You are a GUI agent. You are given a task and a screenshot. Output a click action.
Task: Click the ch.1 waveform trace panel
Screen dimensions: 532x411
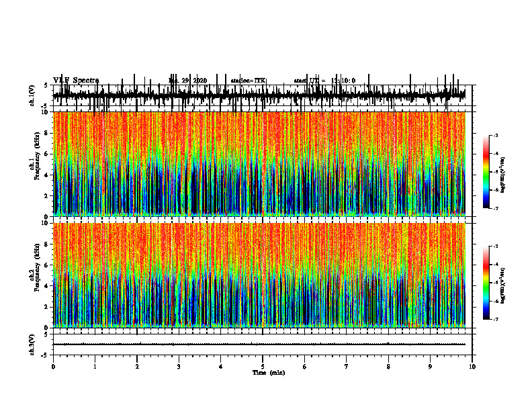(x=263, y=95)
